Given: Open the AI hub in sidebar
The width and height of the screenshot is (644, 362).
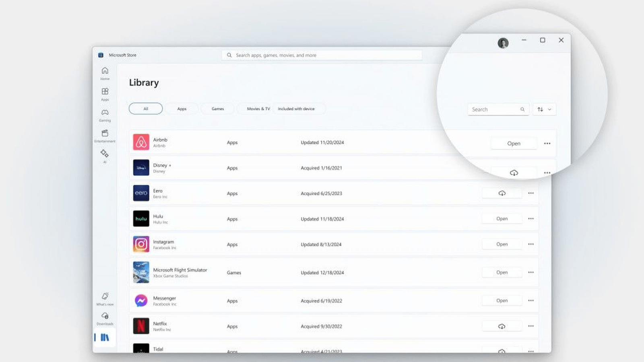Looking at the screenshot, I should [x=105, y=156].
